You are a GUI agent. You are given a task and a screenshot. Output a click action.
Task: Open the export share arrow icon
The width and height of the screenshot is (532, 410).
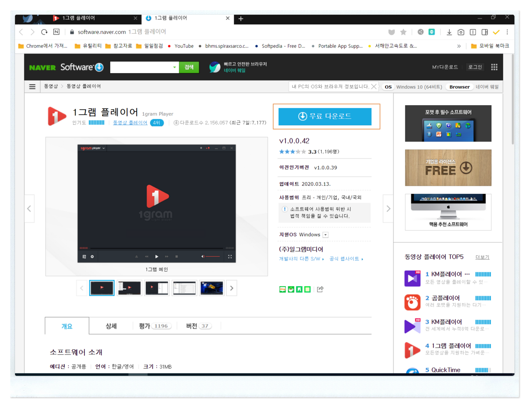(320, 289)
